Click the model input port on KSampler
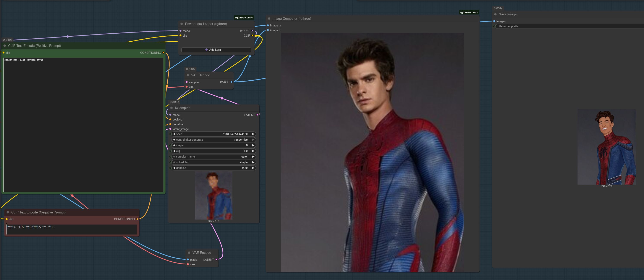 click(x=170, y=115)
